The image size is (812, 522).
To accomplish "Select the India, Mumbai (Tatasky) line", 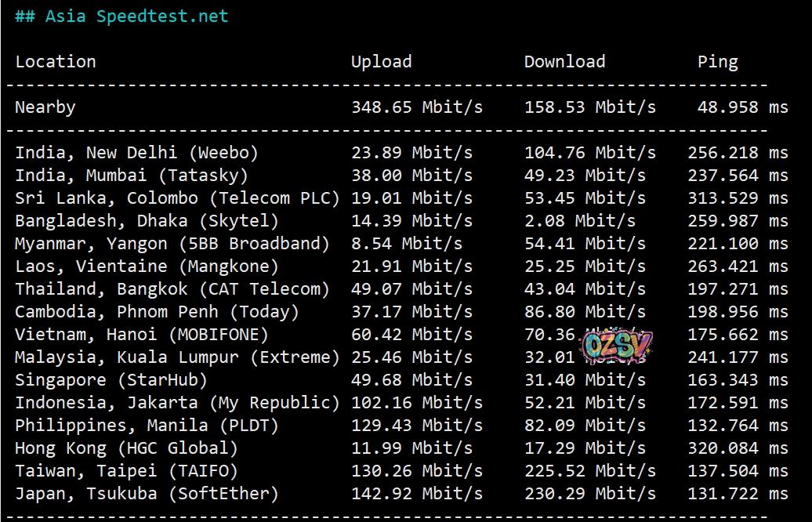I will [131, 176].
